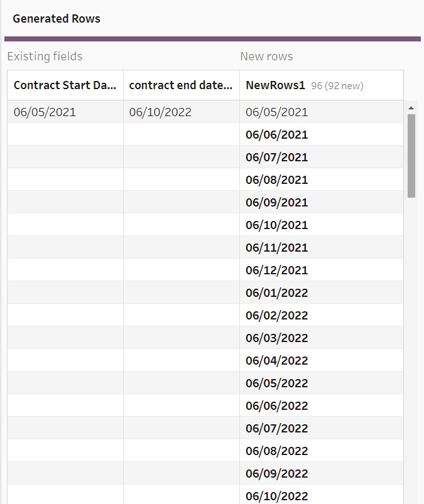Pick the 06/12/2021 row value

(277, 271)
